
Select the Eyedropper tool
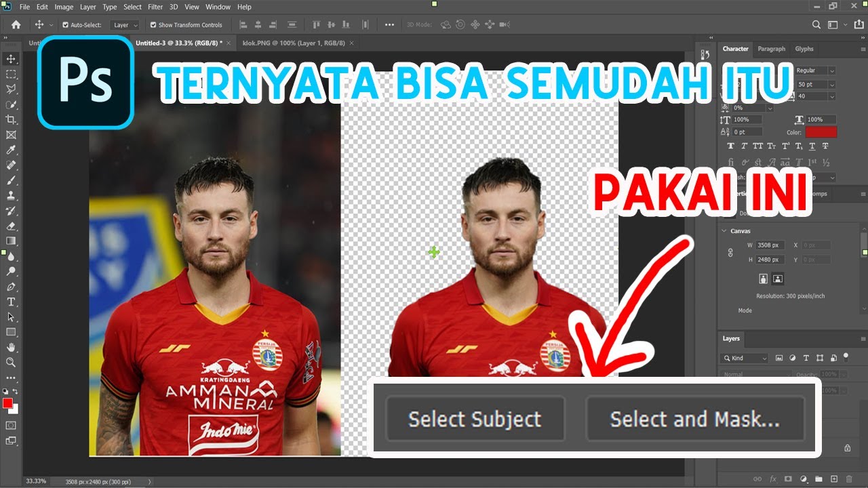pos(11,150)
